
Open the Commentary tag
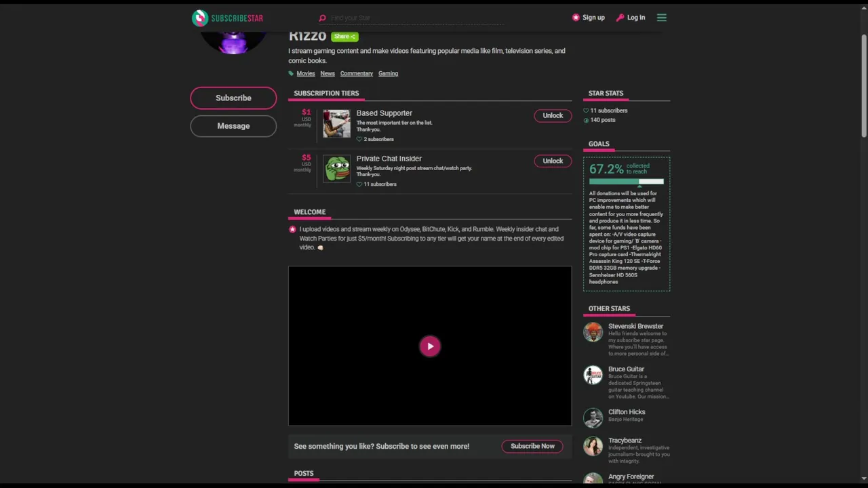357,73
